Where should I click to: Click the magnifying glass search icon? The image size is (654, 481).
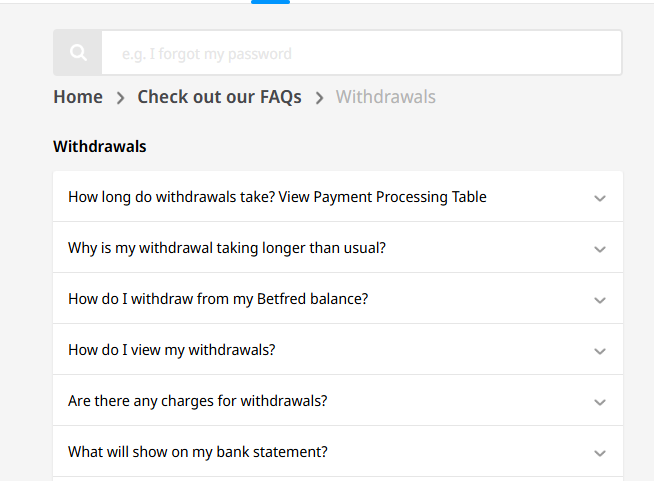[78, 53]
